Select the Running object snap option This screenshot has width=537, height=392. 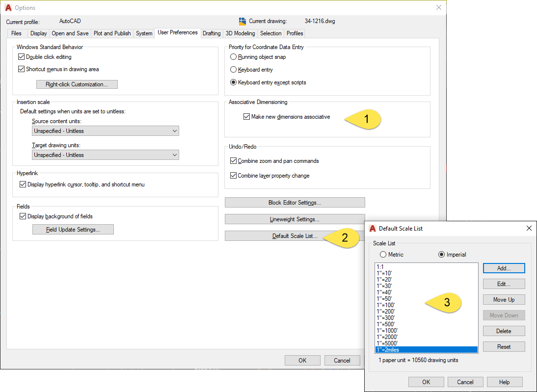[233, 57]
